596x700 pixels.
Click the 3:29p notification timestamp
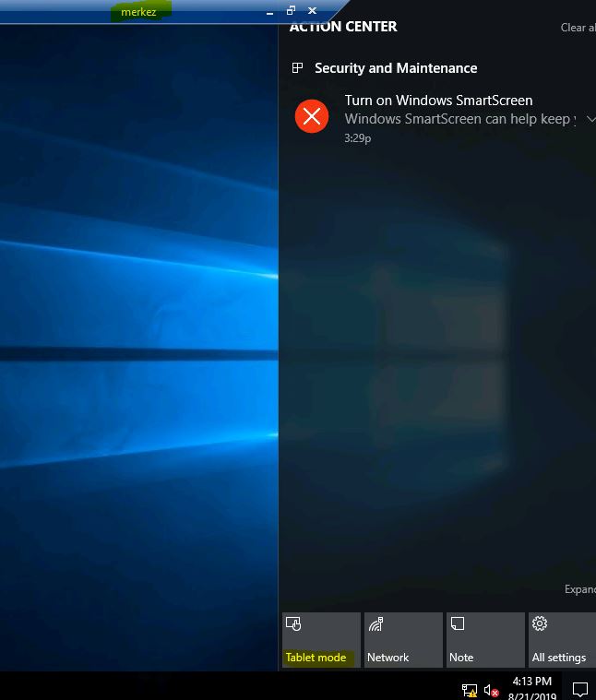click(x=358, y=138)
